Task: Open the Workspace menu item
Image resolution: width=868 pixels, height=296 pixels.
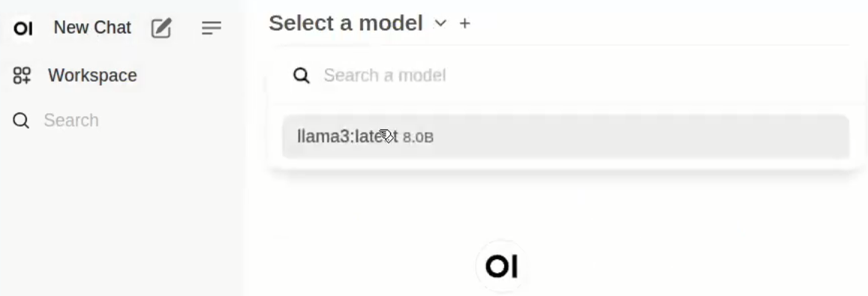Action: pos(75,75)
